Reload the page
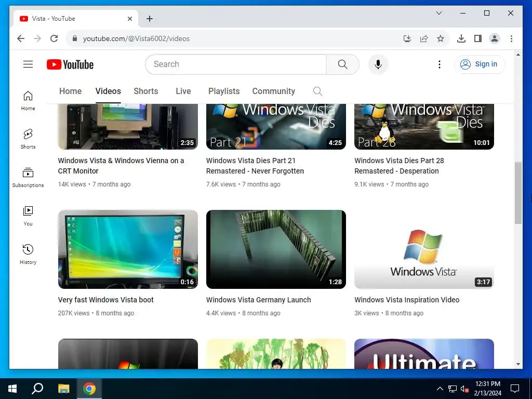 coord(54,38)
